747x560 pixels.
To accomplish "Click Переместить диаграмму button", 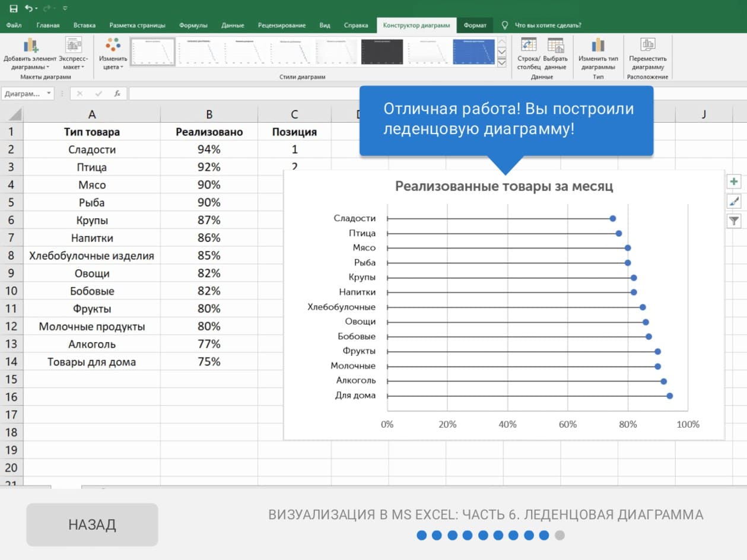I will [x=647, y=54].
